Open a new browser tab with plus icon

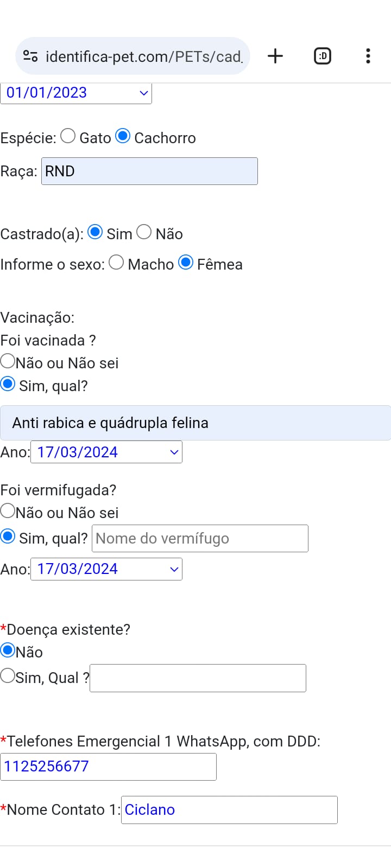(x=275, y=56)
